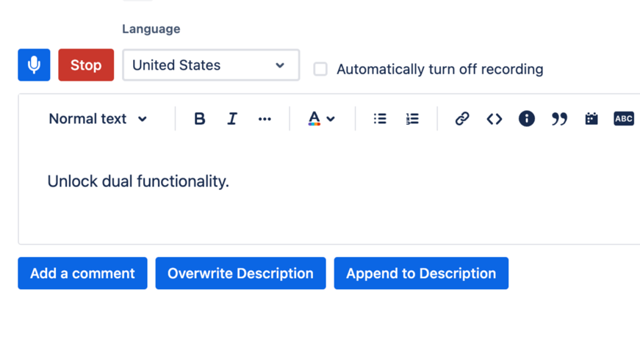The width and height of the screenshot is (640, 364).
Task: Enable automatically turn off recording
Action: pos(320,69)
